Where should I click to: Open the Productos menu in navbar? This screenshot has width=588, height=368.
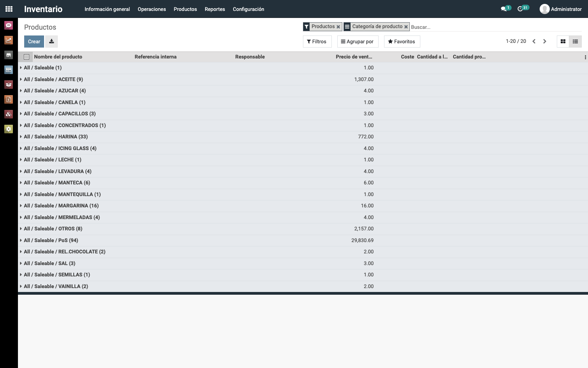tap(185, 9)
